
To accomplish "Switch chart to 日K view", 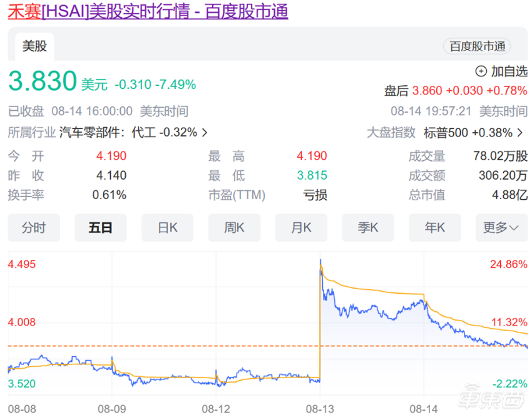I will [168, 228].
